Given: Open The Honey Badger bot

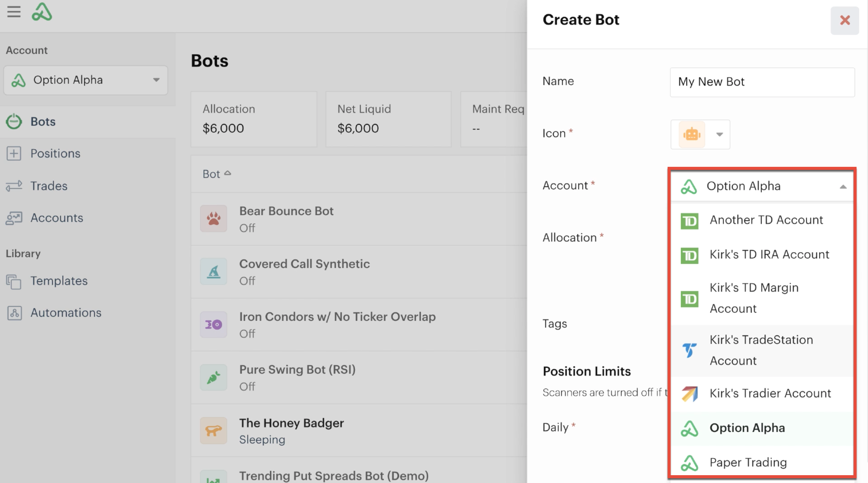Looking at the screenshot, I should 359,431.
